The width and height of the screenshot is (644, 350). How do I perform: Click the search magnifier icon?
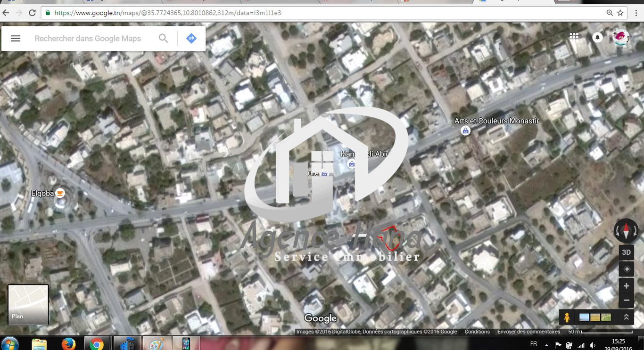163,39
